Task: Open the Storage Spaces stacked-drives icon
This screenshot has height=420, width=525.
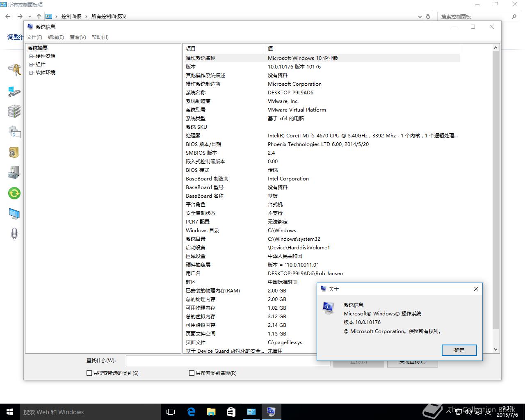Action: [14, 111]
